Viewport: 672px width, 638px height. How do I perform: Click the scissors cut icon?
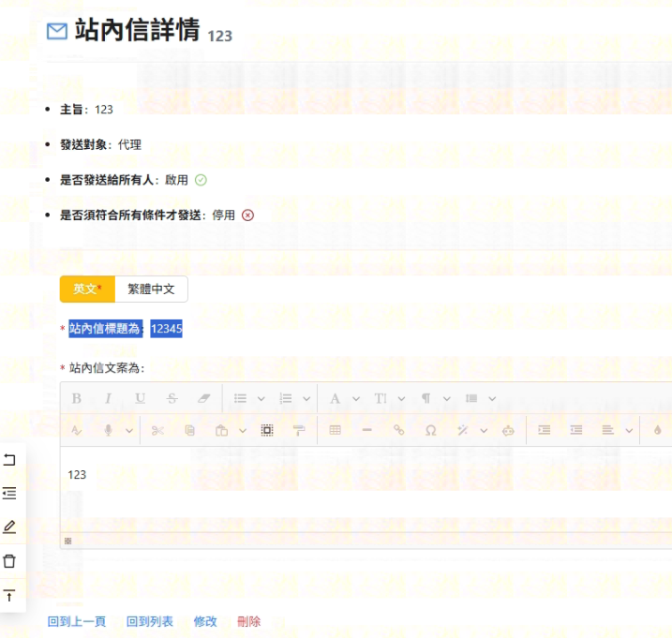point(157,430)
